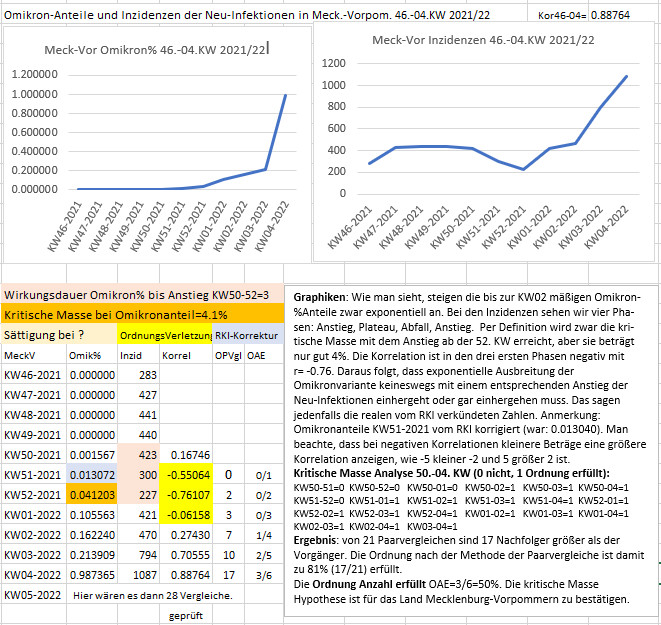
Task: Select yellow Korrel cell -0.76107
Action: (x=186, y=495)
